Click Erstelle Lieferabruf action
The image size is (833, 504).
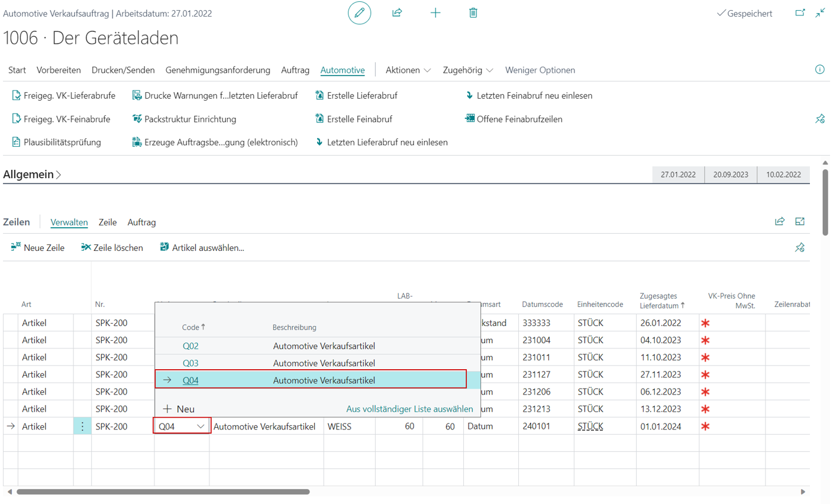[361, 95]
